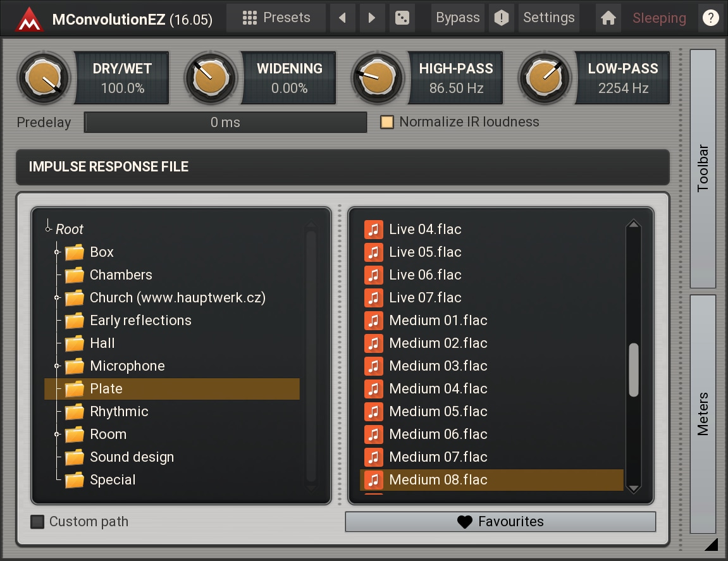
Task: Toggle the Bypass button
Action: tap(458, 18)
